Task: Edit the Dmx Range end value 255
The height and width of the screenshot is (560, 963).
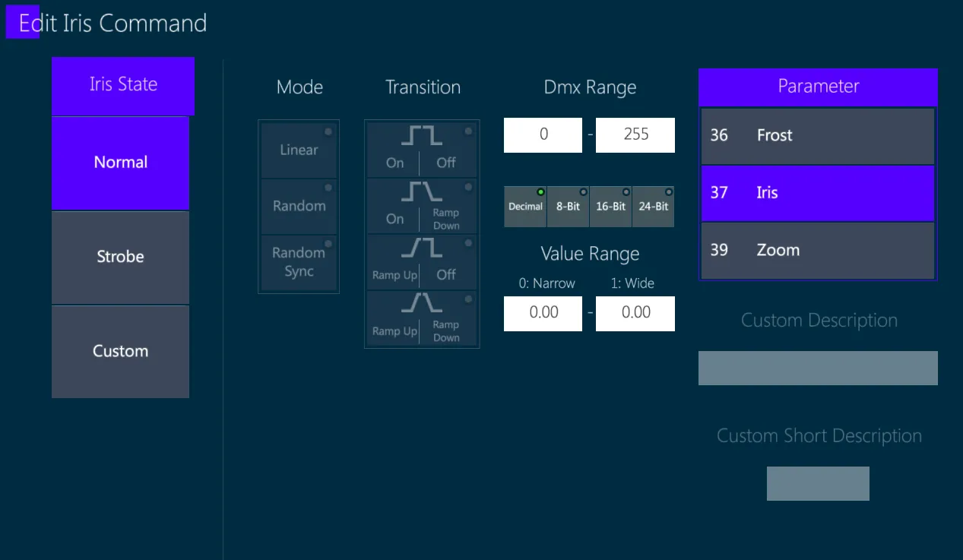Action: (x=635, y=134)
